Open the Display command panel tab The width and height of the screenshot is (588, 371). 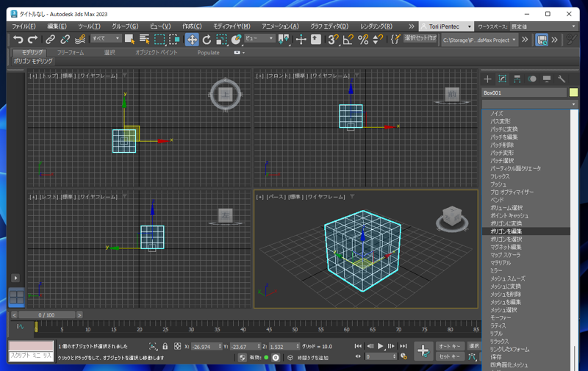[x=547, y=79]
